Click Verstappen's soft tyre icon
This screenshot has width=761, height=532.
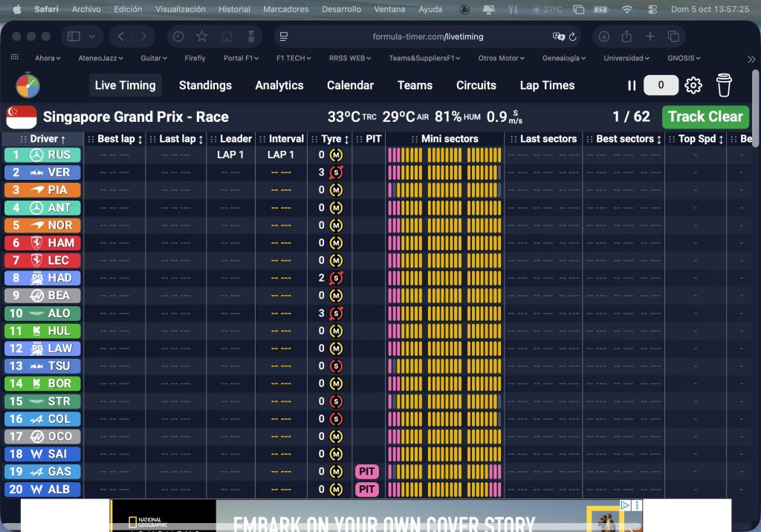[336, 172]
